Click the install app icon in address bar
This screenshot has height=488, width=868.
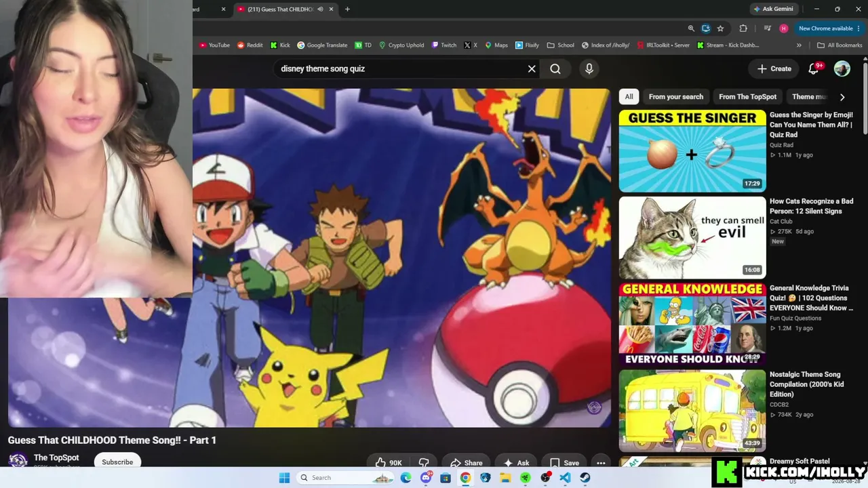706,28
